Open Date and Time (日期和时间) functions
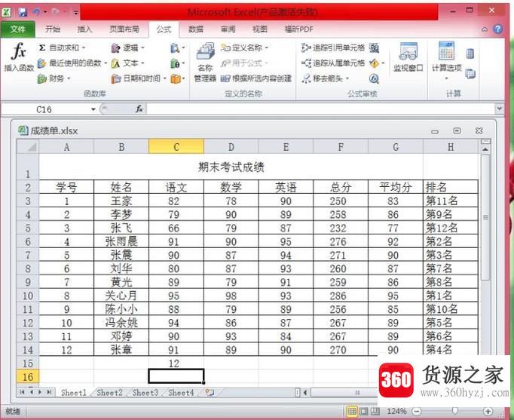514x420 pixels. (x=139, y=78)
